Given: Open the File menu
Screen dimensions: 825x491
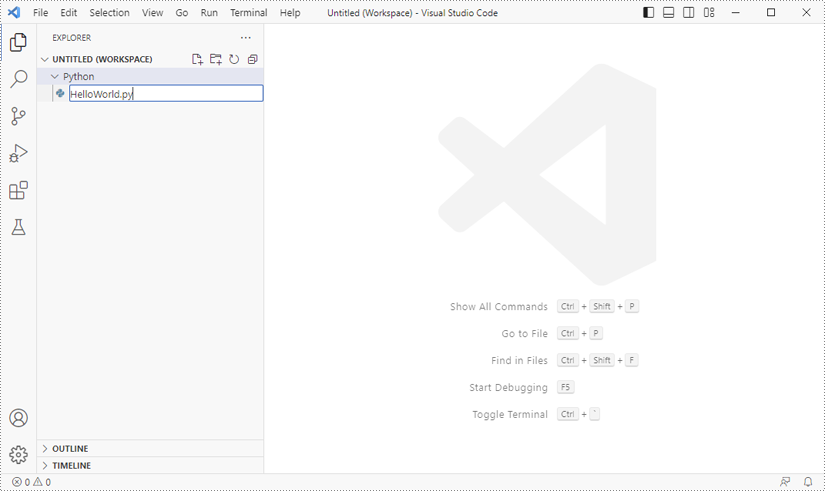Looking at the screenshot, I should 41,13.
